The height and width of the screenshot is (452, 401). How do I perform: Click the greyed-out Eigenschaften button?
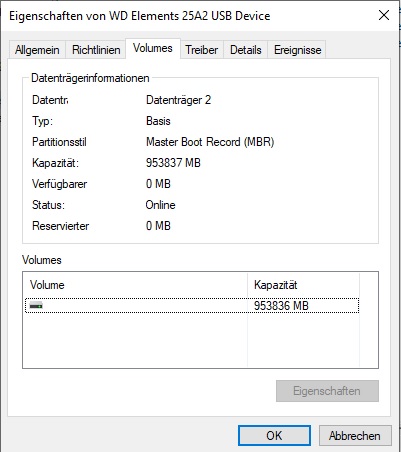327,391
